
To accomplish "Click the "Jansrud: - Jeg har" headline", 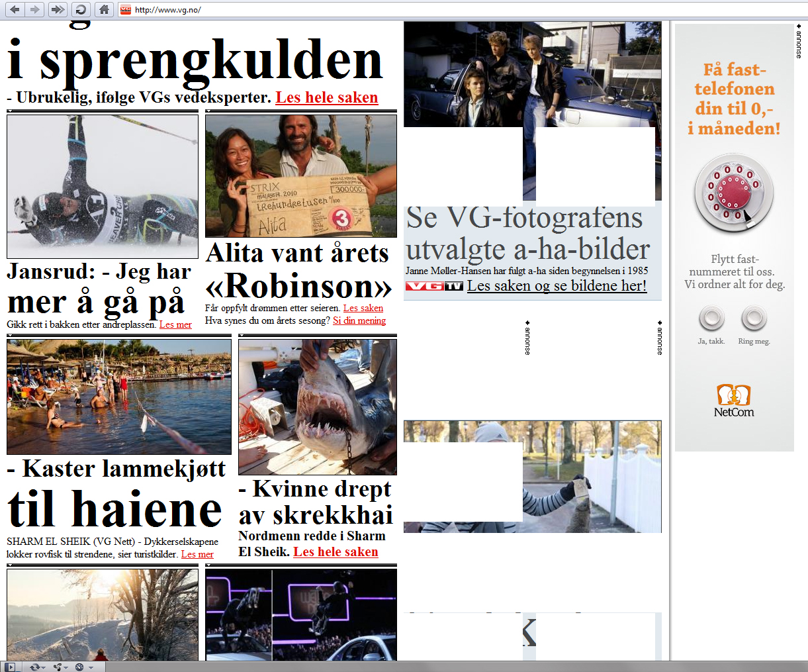I will click(99, 271).
